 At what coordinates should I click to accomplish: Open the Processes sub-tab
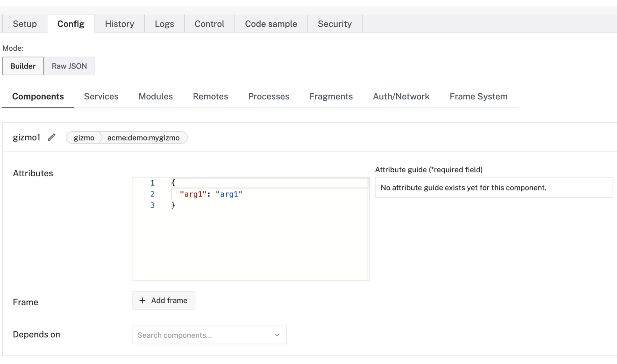pos(269,97)
